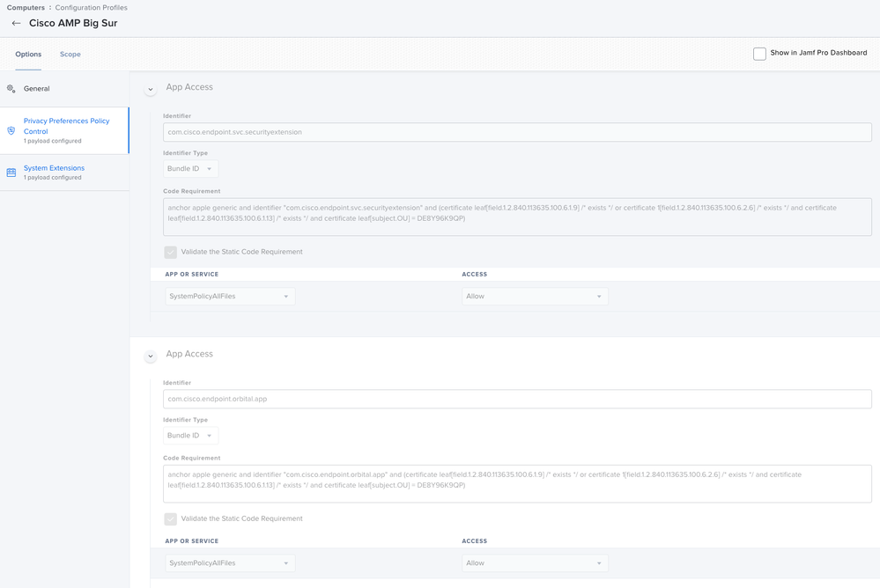Open SystemPolicyAllFiles dropdown in second App Access
This screenshot has height=588, width=880.
pyautogui.click(x=230, y=563)
